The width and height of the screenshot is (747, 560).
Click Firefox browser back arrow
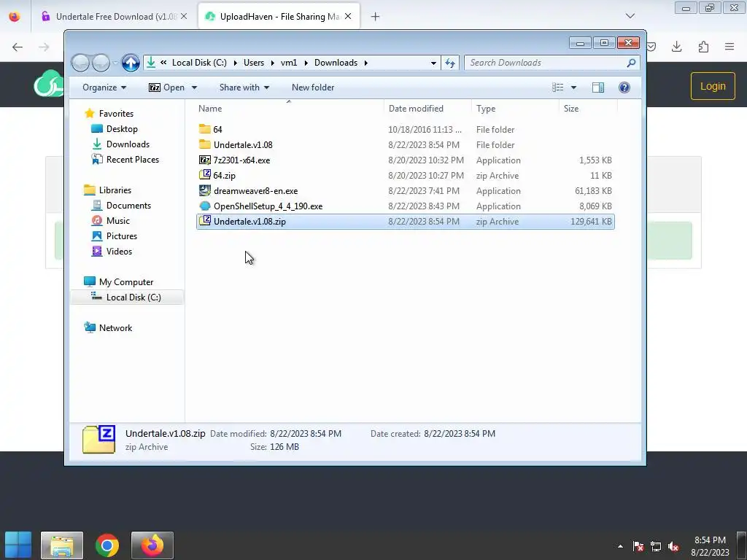(x=18, y=47)
